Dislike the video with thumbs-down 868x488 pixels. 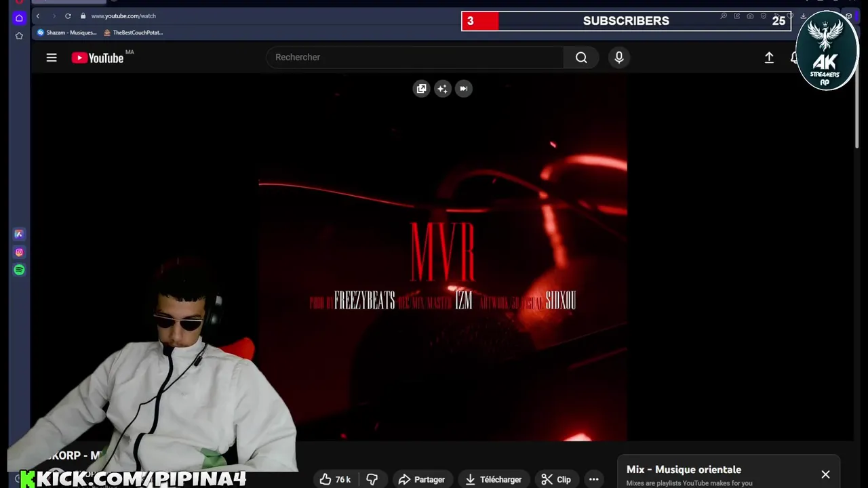pos(372,479)
